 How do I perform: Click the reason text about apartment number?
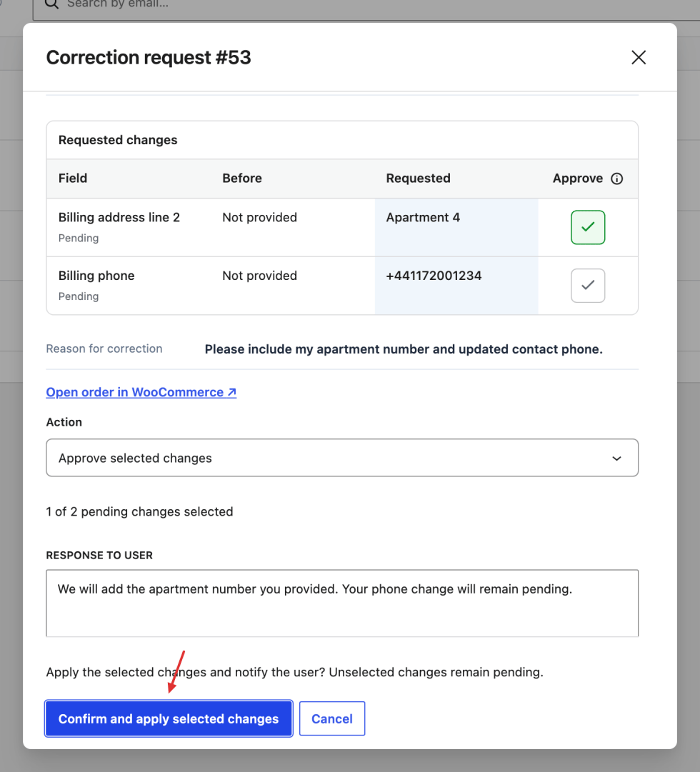coord(404,349)
